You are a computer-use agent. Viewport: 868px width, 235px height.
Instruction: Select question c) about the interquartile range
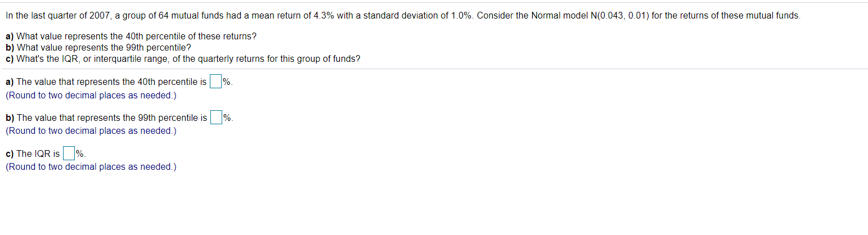[183, 58]
